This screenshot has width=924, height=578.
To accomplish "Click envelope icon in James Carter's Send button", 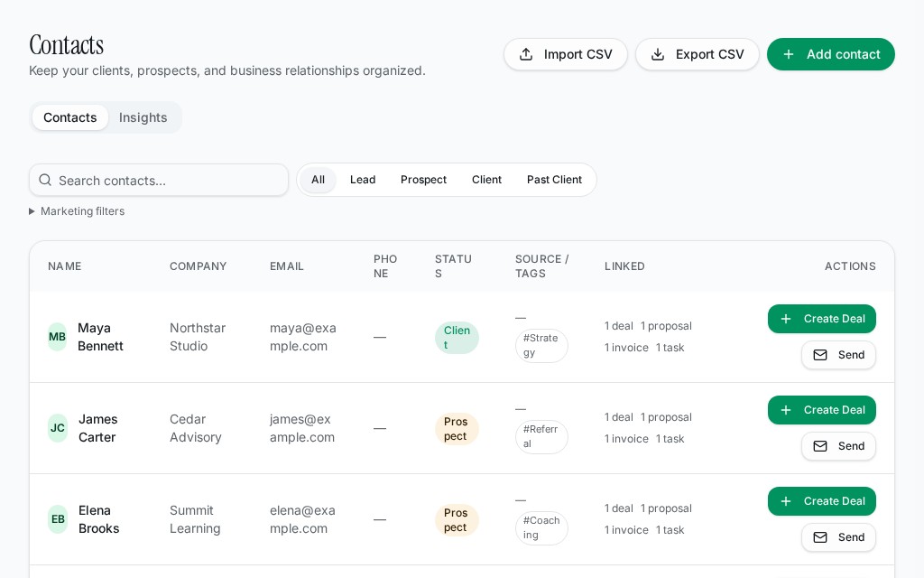I will coord(820,446).
